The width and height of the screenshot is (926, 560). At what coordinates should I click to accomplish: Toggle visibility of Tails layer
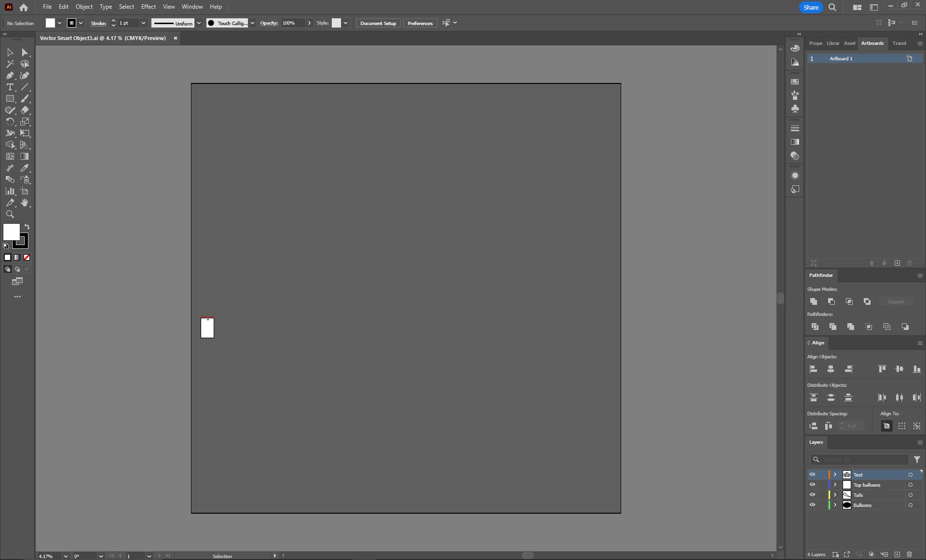pos(812,495)
